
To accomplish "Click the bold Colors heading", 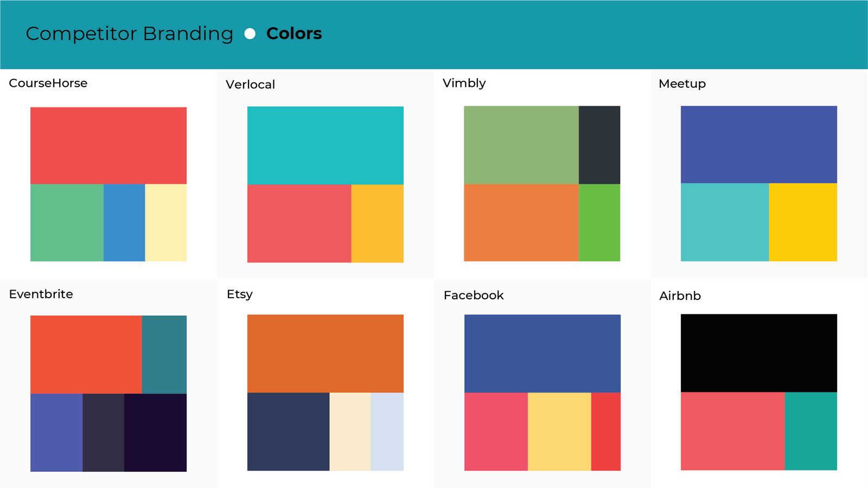I will click(294, 34).
